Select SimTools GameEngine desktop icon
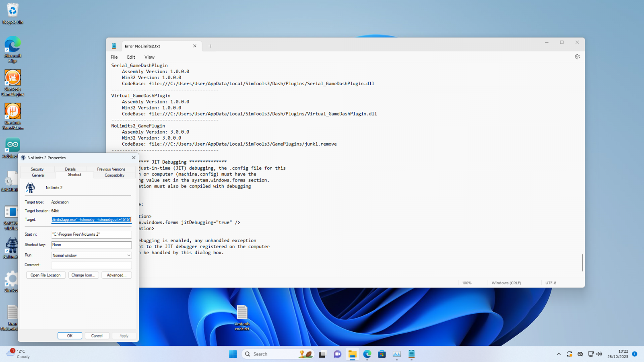 [13, 83]
